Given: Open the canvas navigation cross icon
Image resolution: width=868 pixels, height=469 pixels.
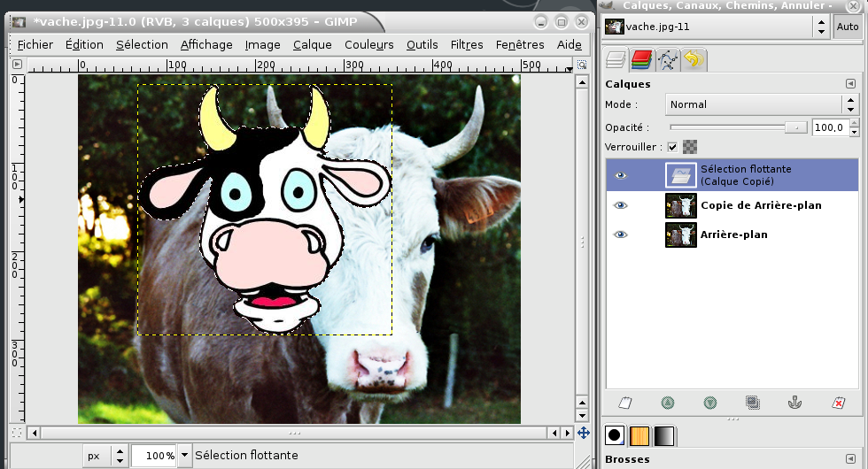Looking at the screenshot, I should [x=583, y=433].
